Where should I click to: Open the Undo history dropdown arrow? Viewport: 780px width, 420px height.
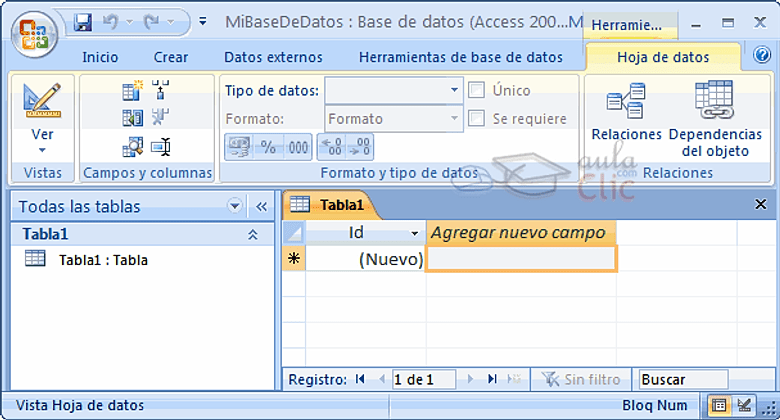click(129, 22)
